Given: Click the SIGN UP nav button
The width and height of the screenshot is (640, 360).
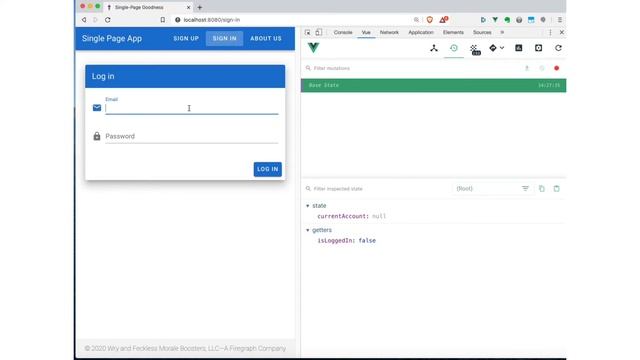Looking at the screenshot, I should point(186,38).
